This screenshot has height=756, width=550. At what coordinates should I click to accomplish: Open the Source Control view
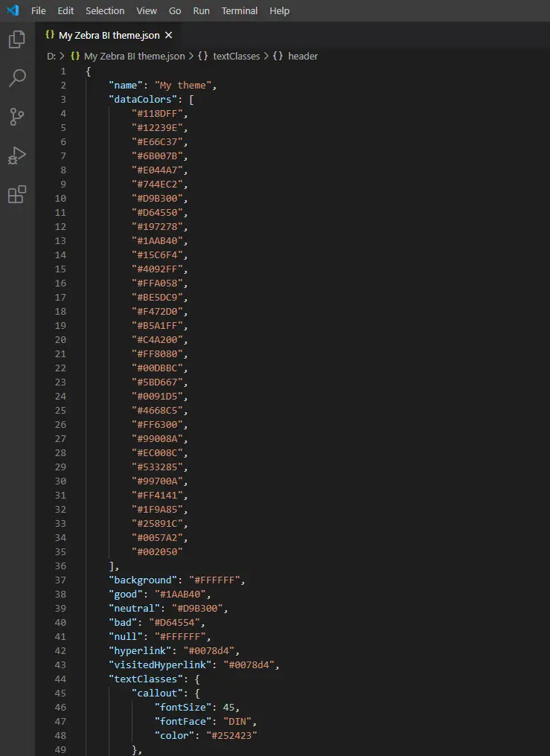click(17, 117)
